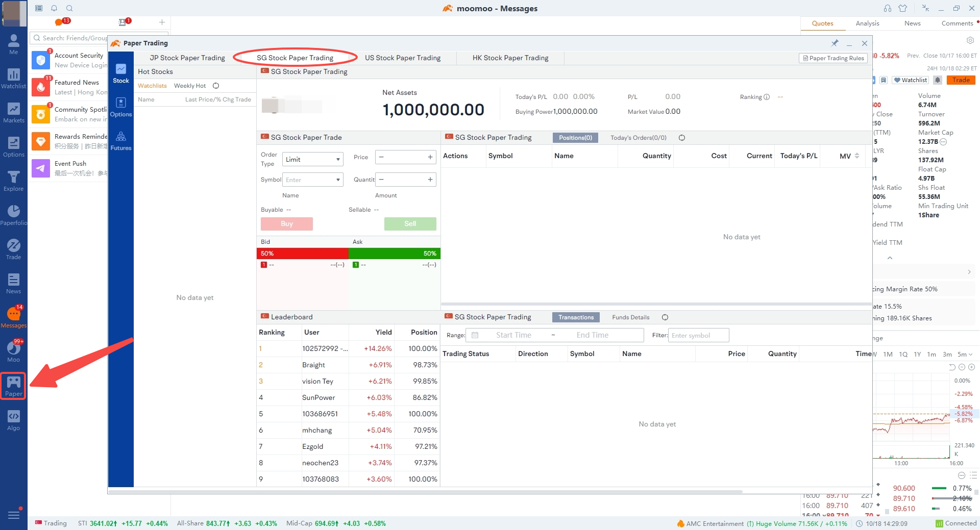Open the Messages sidebar icon
Screen dimensions: 980x530
[x=14, y=318]
